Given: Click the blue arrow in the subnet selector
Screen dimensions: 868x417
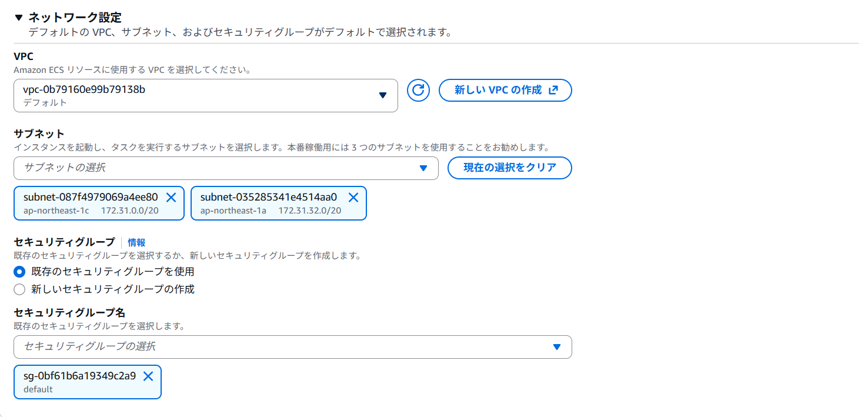Looking at the screenshot, I should click(423, 168).
